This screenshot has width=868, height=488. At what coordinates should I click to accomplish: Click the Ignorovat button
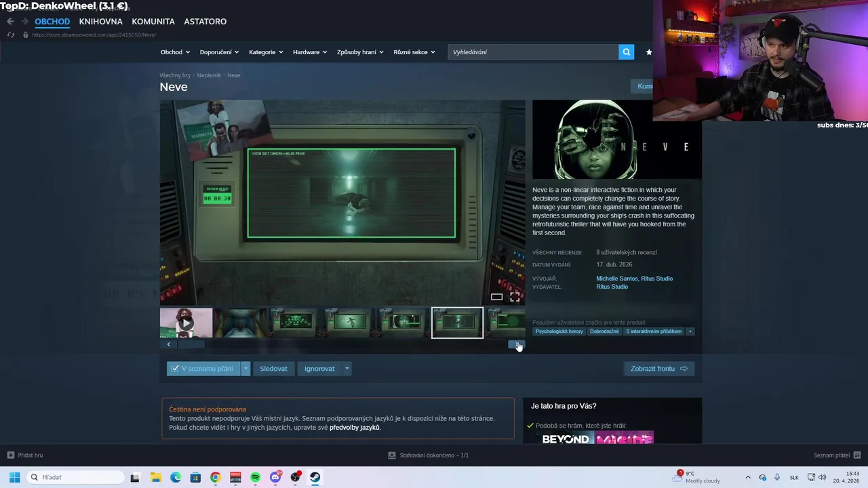[319, 369]
